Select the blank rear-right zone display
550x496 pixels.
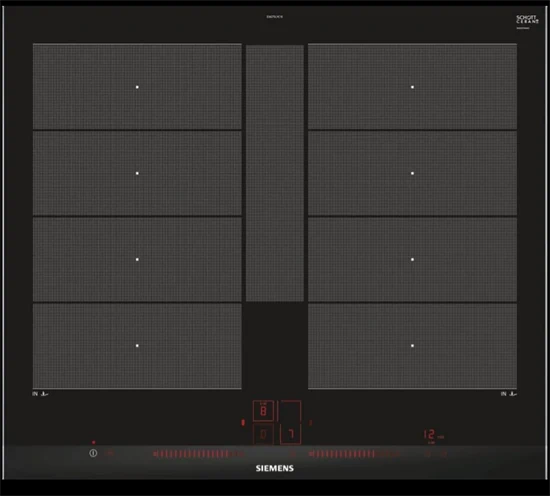point(290,411)
